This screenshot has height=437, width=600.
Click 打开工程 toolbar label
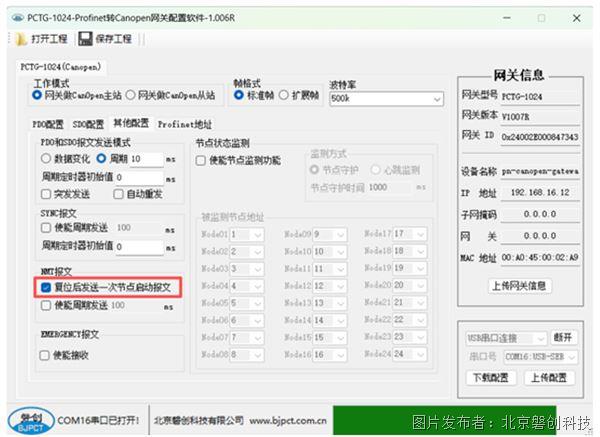(49, 39)
